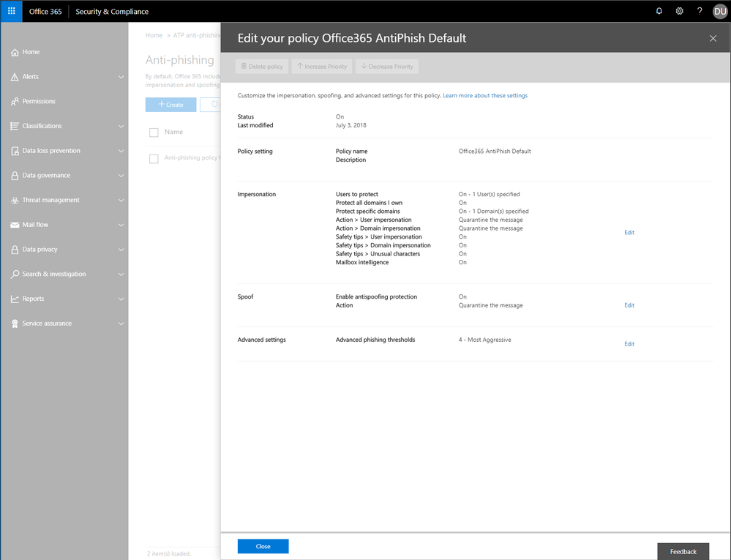Viewport: 731px width, 560px height.
Task: Expand the Service assurance chevron
Action: 121,324
